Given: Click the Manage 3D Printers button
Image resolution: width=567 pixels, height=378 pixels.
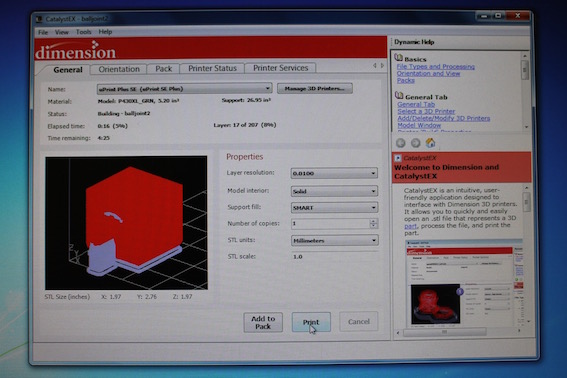Looking at the screenshot, I should (315, 88).
